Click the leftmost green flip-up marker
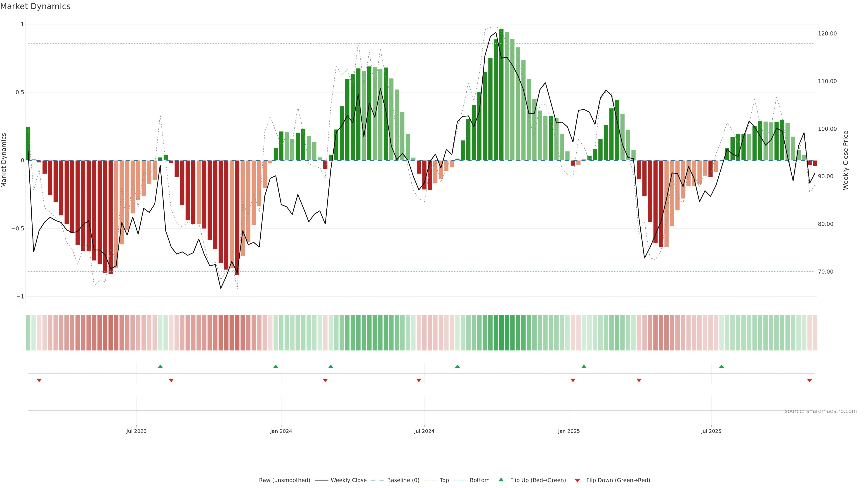 (x=160, y=366)
